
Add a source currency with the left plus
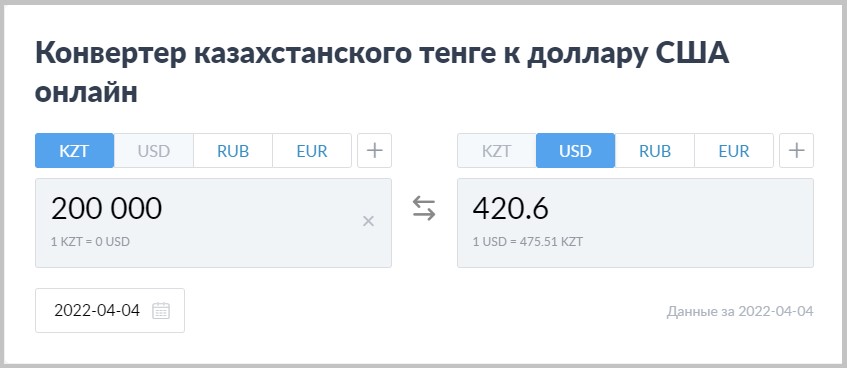(x=374, y=150)
